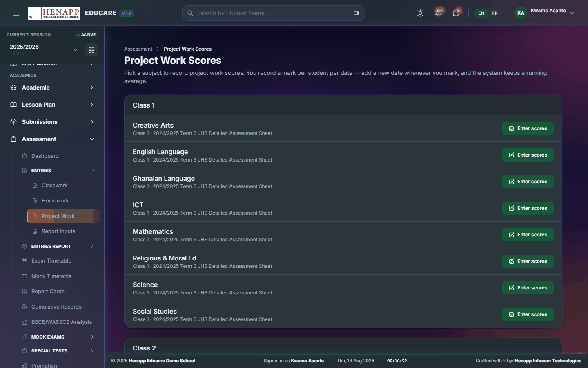This screenshot has width=588, height=368.
Task: Click KA user avatar
Action: coord(521,13)
